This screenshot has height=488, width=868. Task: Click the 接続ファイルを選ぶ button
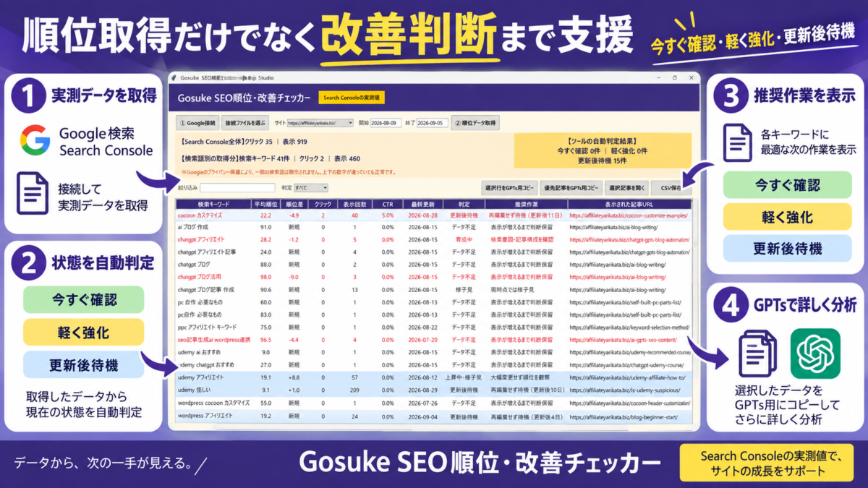(x=245, y=123)
